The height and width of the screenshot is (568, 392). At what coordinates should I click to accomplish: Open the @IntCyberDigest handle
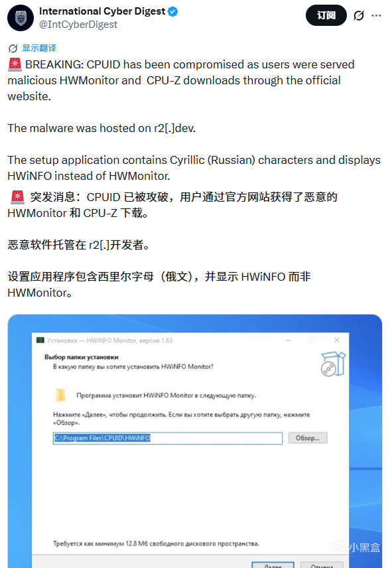coord(78,25)
